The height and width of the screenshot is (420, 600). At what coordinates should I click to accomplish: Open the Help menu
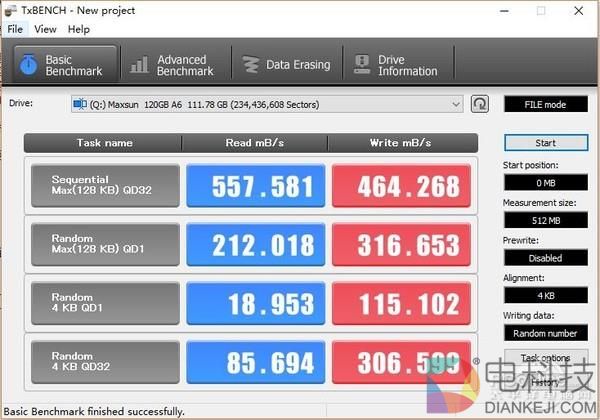(78, 29)
